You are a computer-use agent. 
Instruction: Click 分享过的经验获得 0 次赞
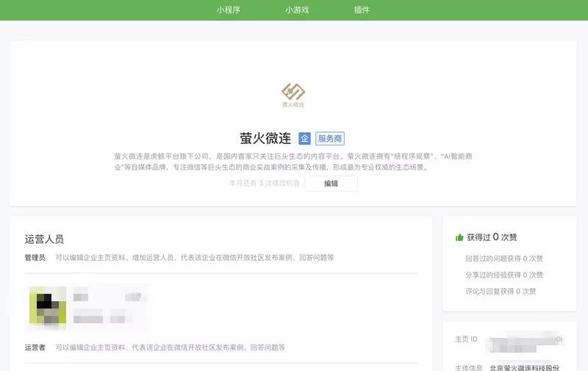(x=504, y=275)
